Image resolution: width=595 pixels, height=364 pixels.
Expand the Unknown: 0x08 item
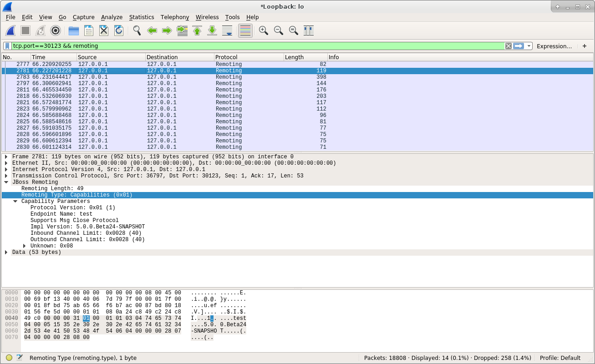click(25, 246)
